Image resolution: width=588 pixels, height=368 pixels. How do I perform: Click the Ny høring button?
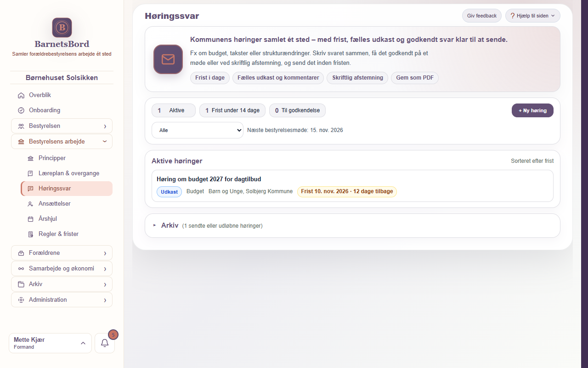pos(532,110)
